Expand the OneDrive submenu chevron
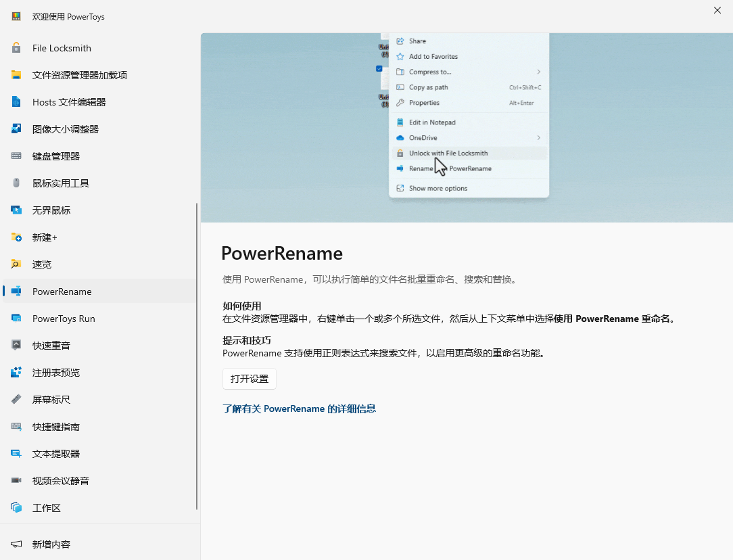 (538, 137)
